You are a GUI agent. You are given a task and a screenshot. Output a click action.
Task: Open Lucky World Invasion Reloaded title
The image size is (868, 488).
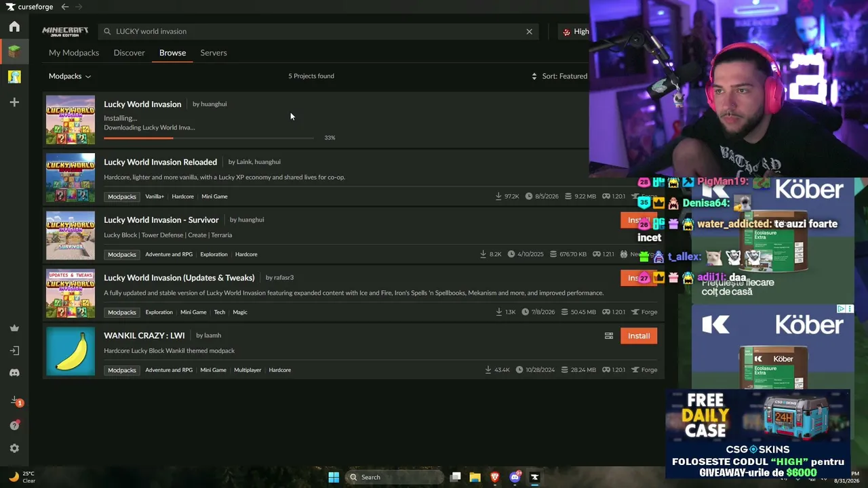pos(161,162)
